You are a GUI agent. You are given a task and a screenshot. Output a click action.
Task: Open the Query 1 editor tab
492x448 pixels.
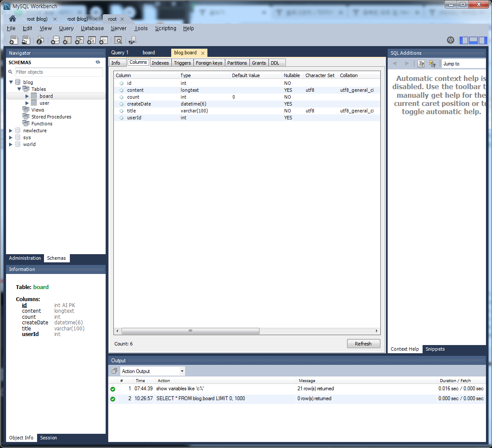click(120, 53)
